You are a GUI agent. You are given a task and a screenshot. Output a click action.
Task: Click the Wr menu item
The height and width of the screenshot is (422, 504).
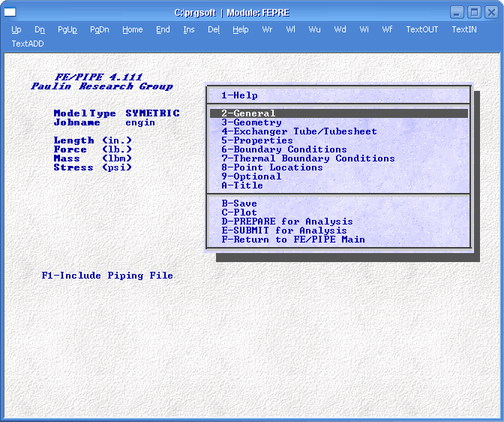pos(267,29)
